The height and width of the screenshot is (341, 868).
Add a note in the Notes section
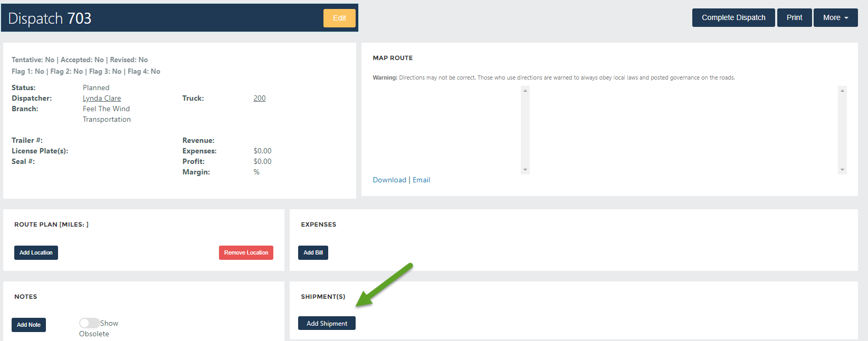click(x=28, y=325)
